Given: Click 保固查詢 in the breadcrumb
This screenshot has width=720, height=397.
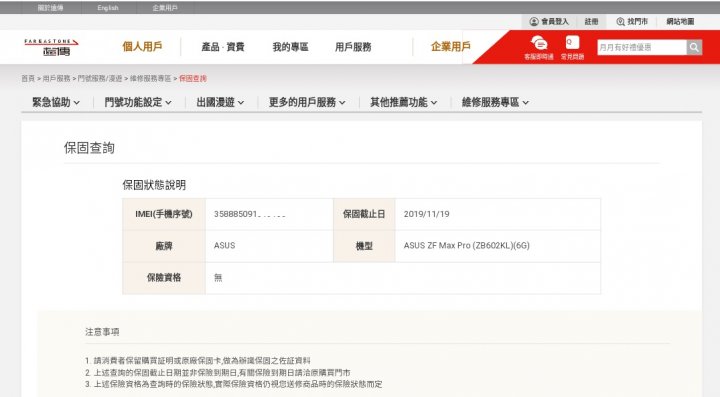Looking at the screenshot, I should pyautogui.click(x=193, y=78).
